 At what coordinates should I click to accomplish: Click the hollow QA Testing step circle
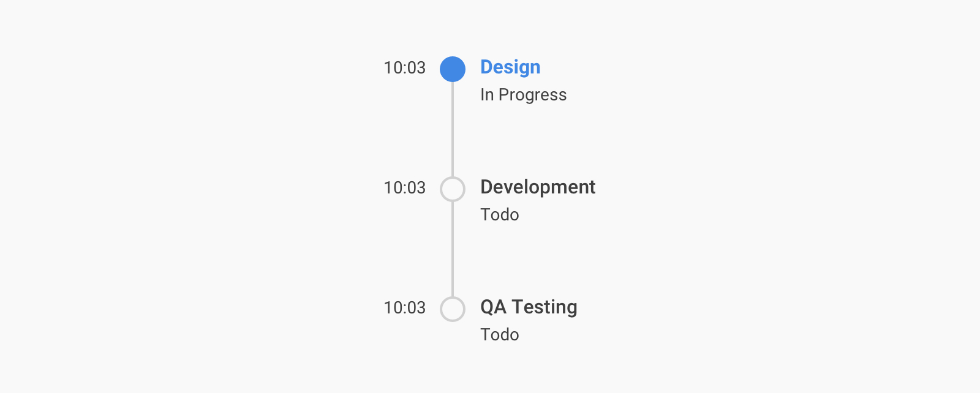pyautogui.click(x=453, y=309)
